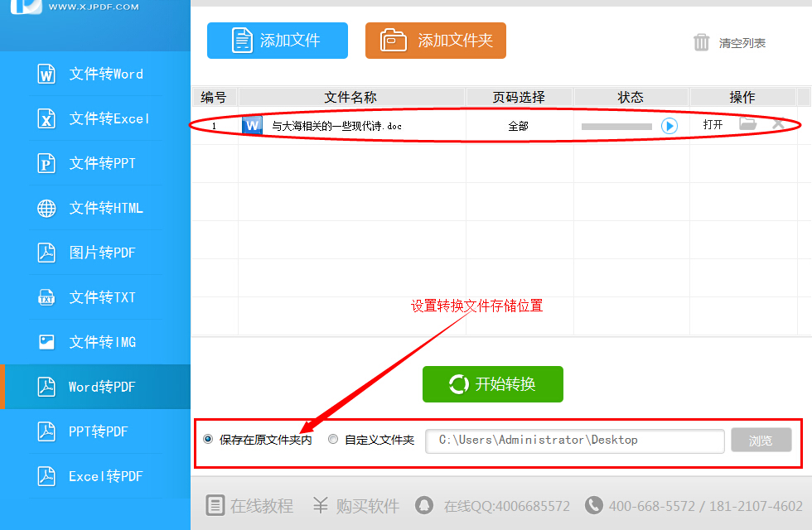This screenshot has height=530, width=812.
Task: Click the phone icon in footer
Action: 593,505
